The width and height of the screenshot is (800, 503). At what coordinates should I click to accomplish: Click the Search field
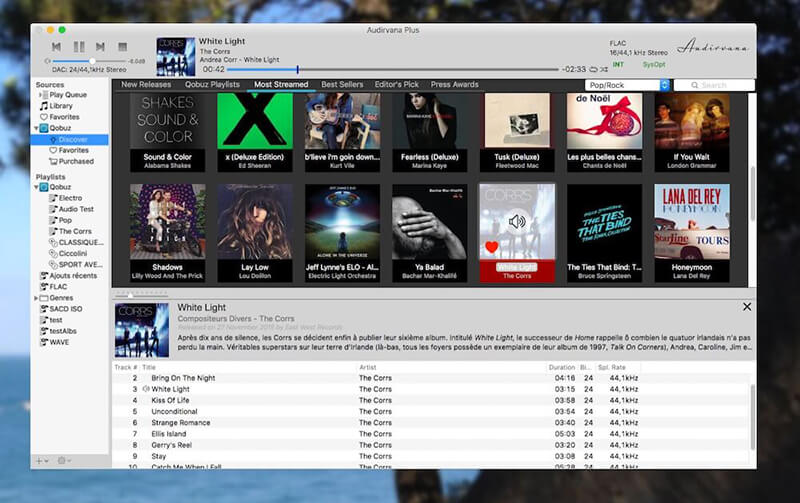coord(714,85)
